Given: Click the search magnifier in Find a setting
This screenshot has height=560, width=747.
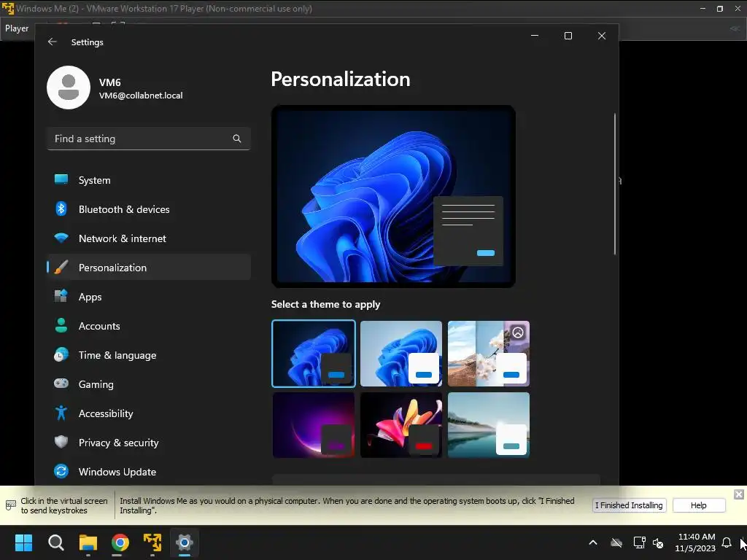Looking at the screenshot, I should 237,139.
